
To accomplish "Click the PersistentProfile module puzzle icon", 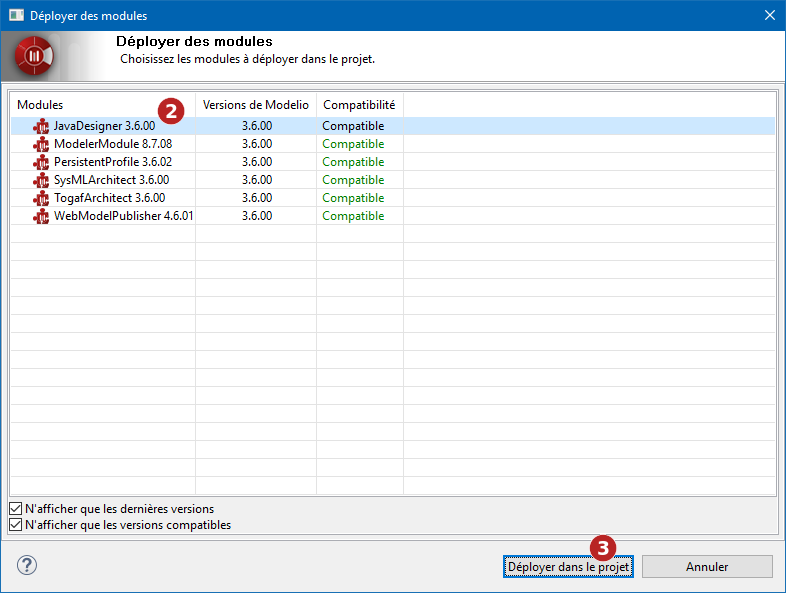I will coord(41,162).
